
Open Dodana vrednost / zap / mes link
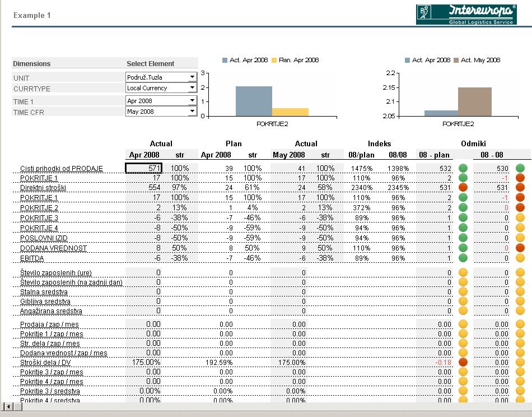[x=63, y=353]
